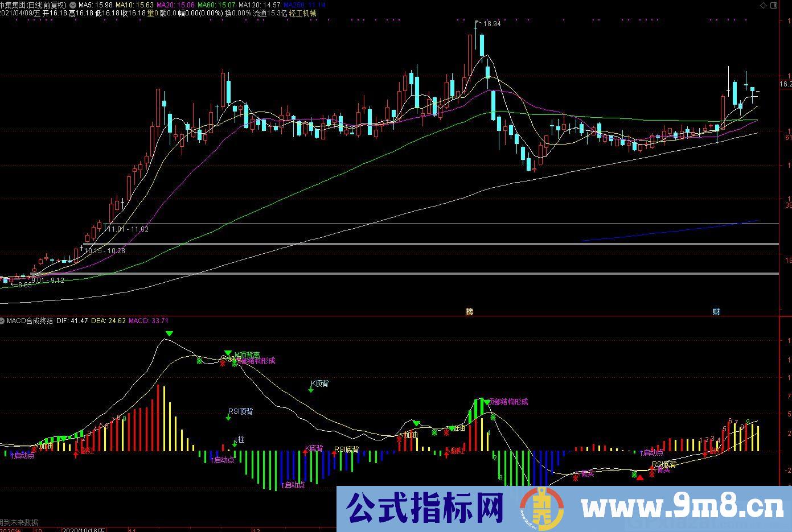
Task: Click the 10.15 - 10.28 gap label
Action: click(105, 250)
